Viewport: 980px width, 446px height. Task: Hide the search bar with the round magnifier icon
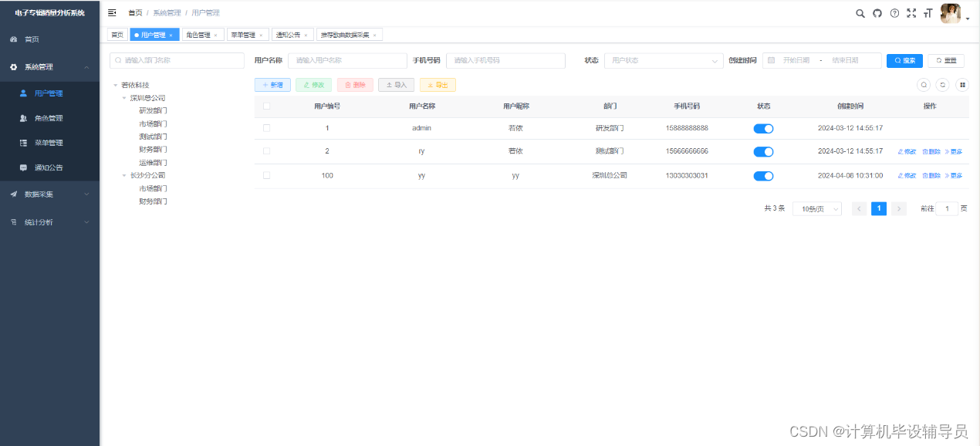tap(924, 85)
